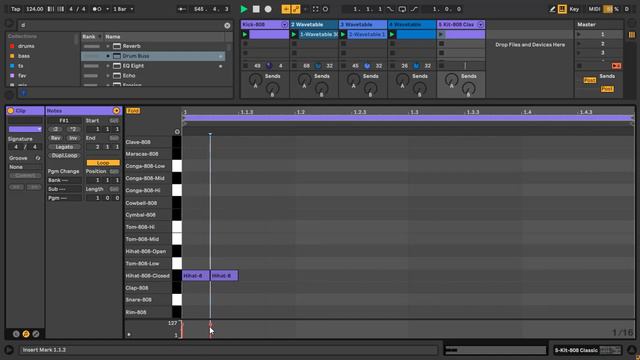This screenshot has height=360, width=640.
Task: Open the clip color dropdown
Action: [x=25, y=129]
